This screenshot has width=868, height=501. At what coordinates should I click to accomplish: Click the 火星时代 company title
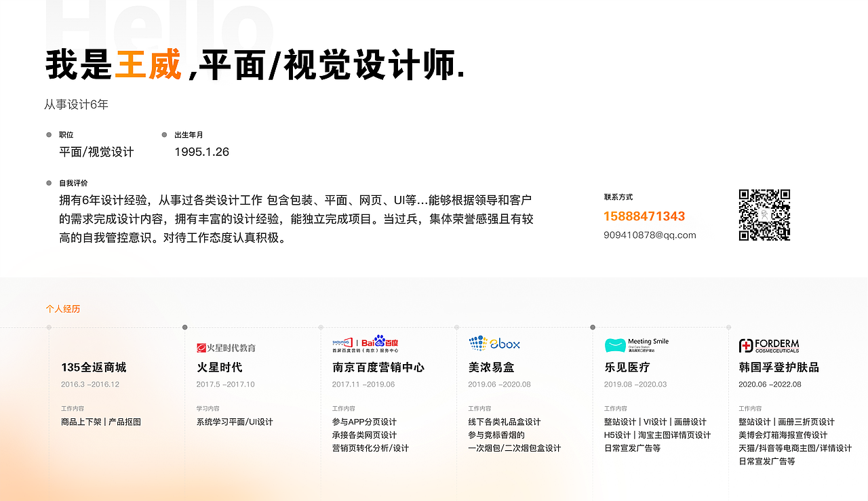(219, 367)
